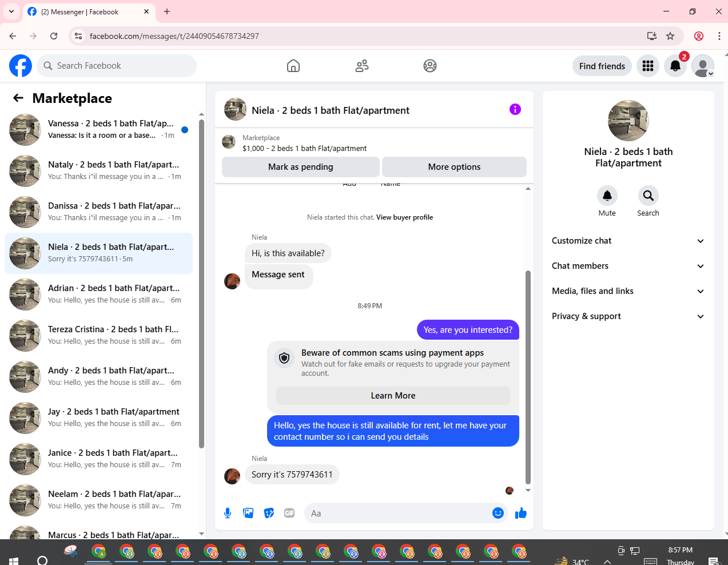
Task: Expand Chat members section
Action: [x=628, y=266]
